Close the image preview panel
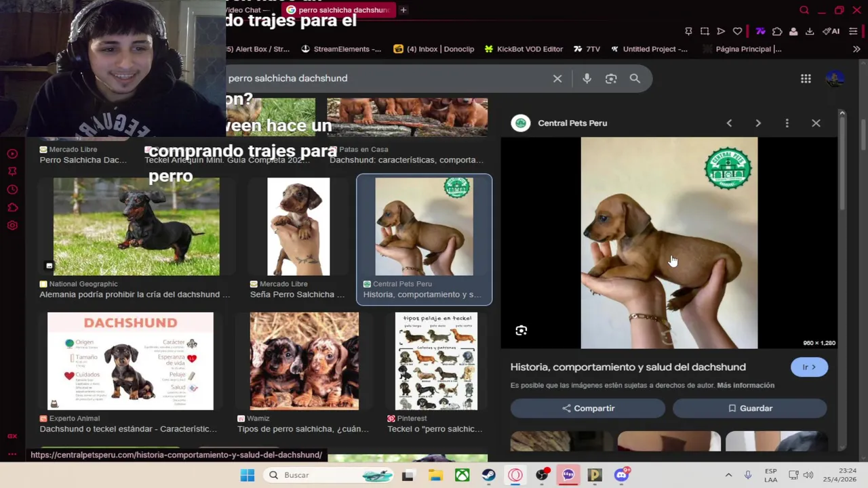This screenshot has height=488, width=868. (x=816, y=123)
